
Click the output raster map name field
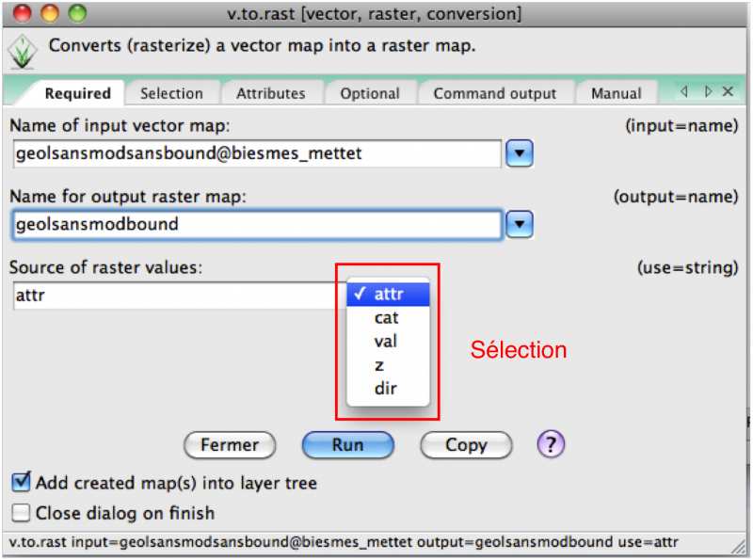click(257, 225)
